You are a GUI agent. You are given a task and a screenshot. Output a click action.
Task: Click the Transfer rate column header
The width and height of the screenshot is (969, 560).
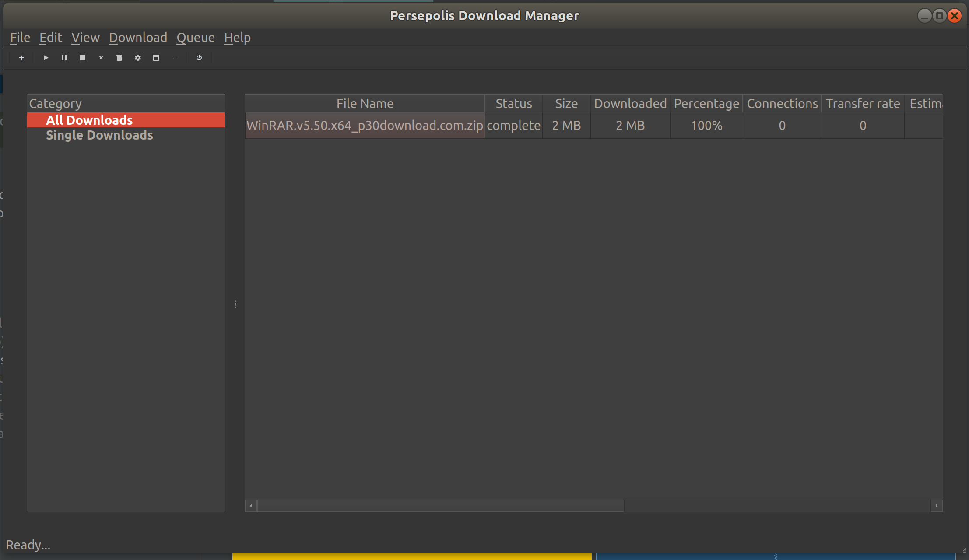pyautogui.click(x=863, y=104)
